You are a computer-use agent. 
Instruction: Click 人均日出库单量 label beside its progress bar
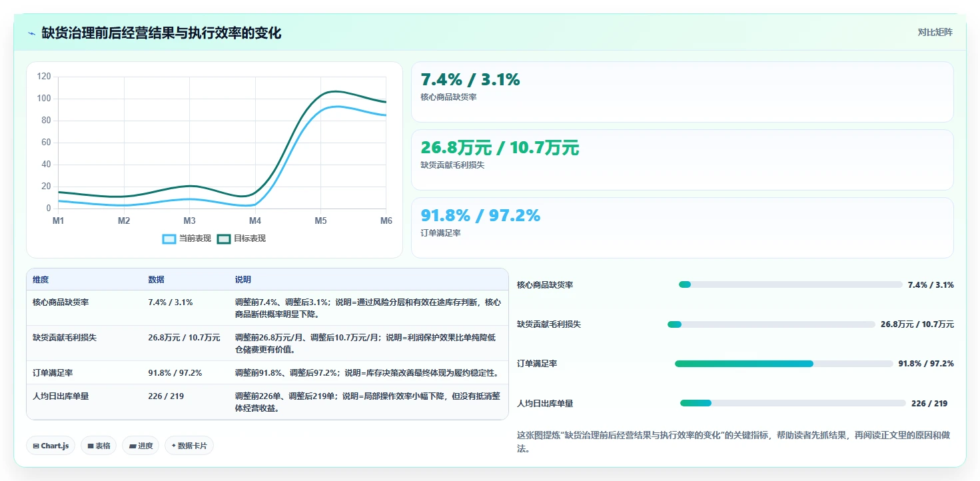(545, 403)
